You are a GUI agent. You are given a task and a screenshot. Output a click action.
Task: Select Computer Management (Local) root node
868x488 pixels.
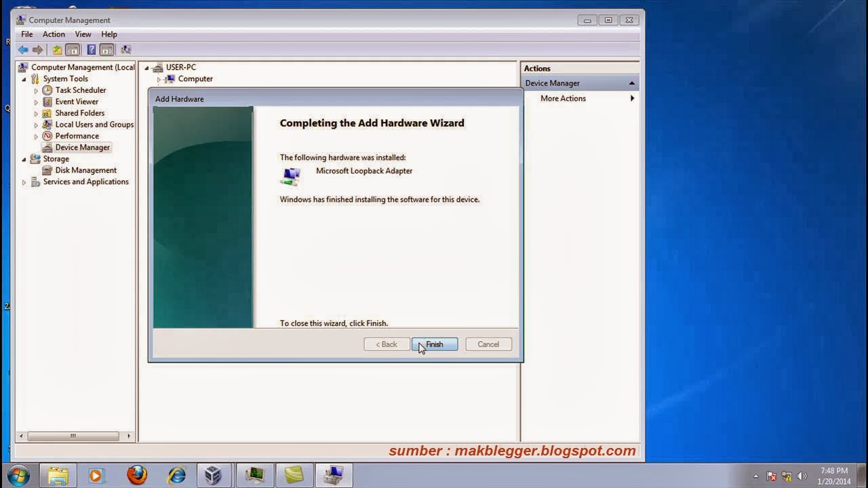[x=83, y=67]
